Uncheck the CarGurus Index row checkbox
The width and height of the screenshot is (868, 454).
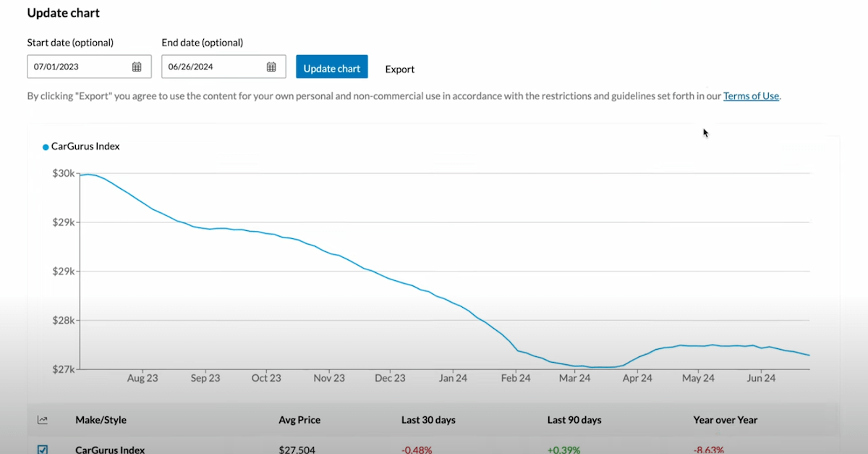(x=42, y=449)
